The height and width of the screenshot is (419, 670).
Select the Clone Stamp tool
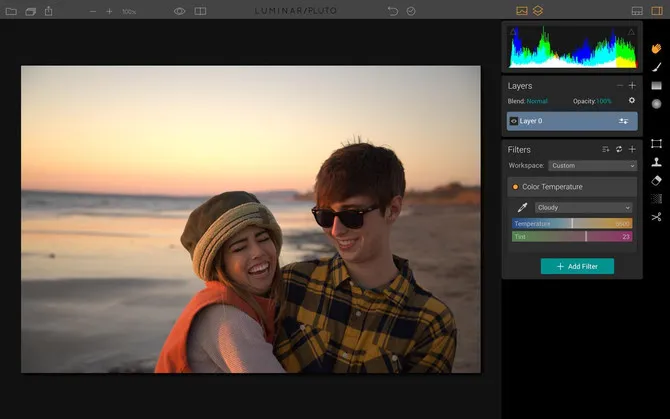click(x=656, y=162)
